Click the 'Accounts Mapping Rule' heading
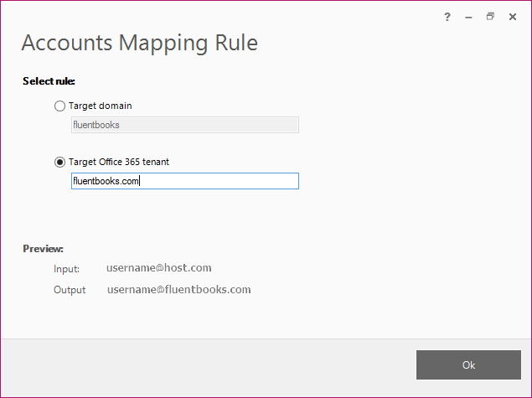Screen dimensions: 532x398 pyautogui.click(x=140, y=43)
